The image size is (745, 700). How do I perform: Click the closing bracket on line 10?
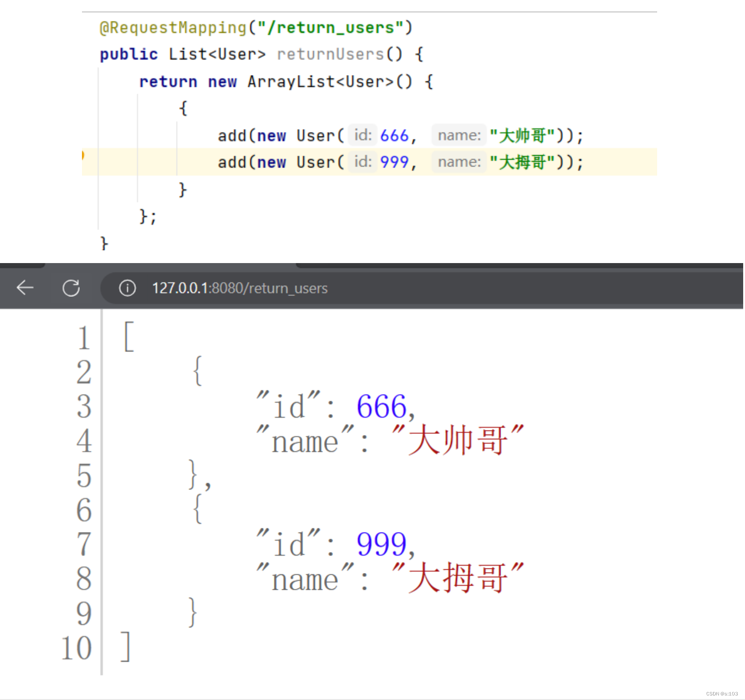(126, 647)
